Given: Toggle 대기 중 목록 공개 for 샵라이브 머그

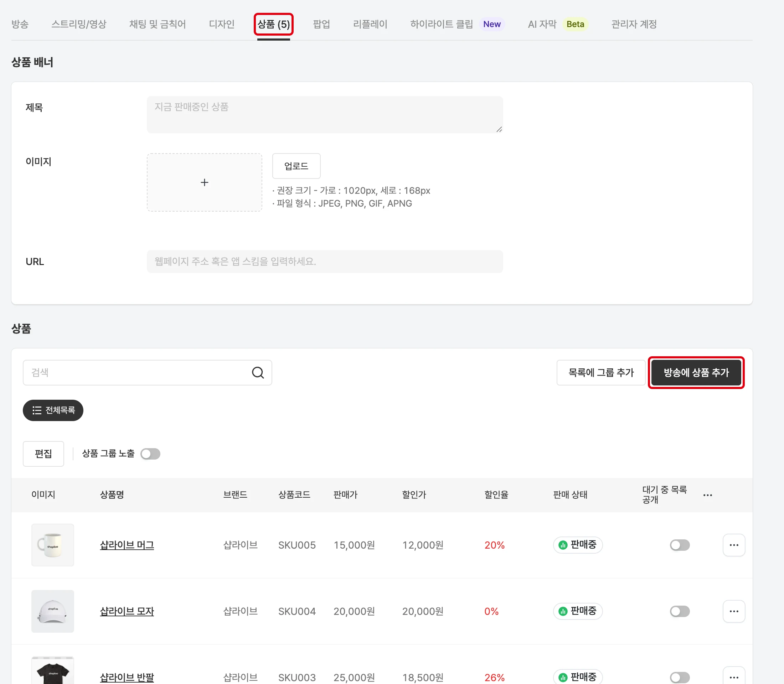Looking at the screenshot, I should [679, 545].
